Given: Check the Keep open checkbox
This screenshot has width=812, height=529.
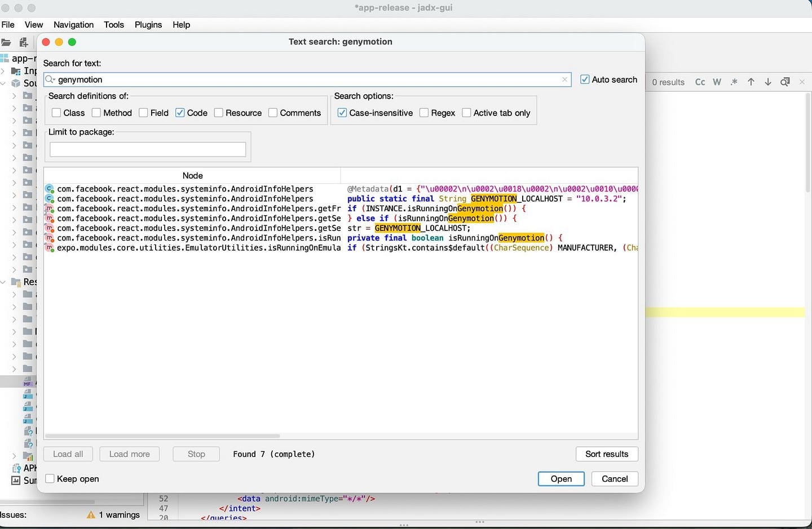Looking at the screenshot, I should (x=50, y=478).
